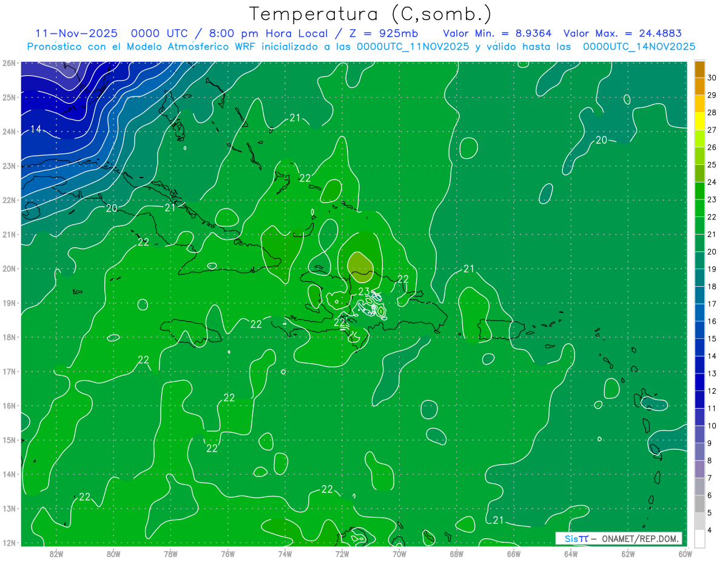This screenshot has height=562, width=728.
Task: Click the "23" contour label on the map
Action: click(x=364, y=292)
